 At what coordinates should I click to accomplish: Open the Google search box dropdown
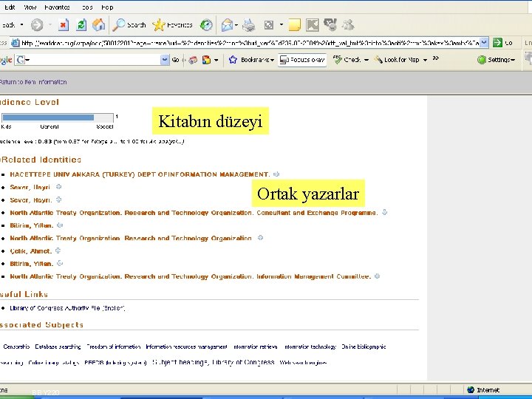pyautogui.click(x=165, y=60)
